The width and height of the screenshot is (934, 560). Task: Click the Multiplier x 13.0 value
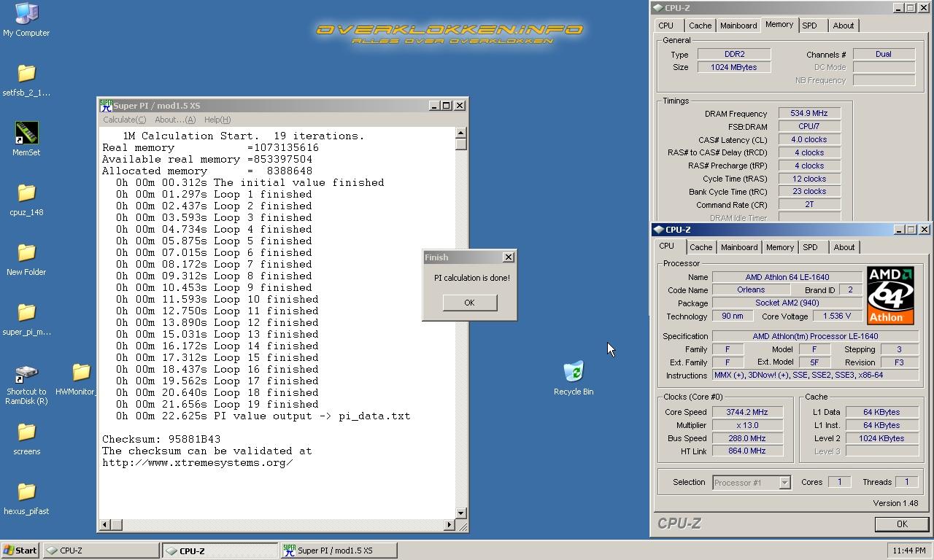click(x=747, y=425)
